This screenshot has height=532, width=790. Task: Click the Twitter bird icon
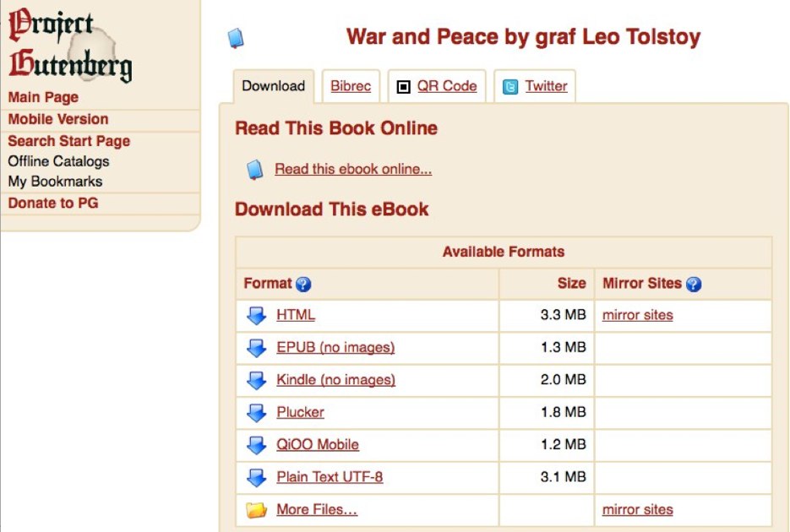(x=510, y=87)
